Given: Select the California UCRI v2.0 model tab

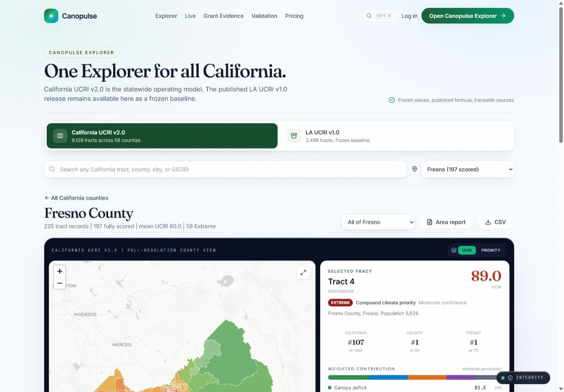Looking at the screenshot, I should click(162, 136).
